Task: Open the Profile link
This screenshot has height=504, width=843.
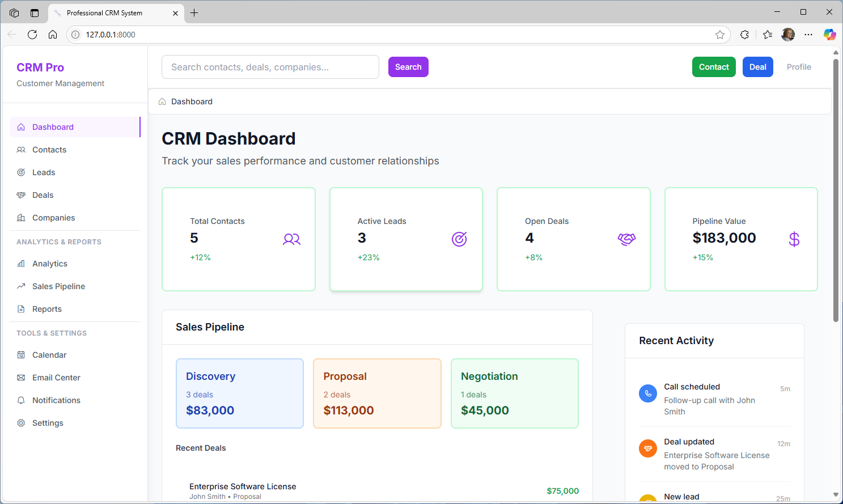Action: [x=799, y=67]
